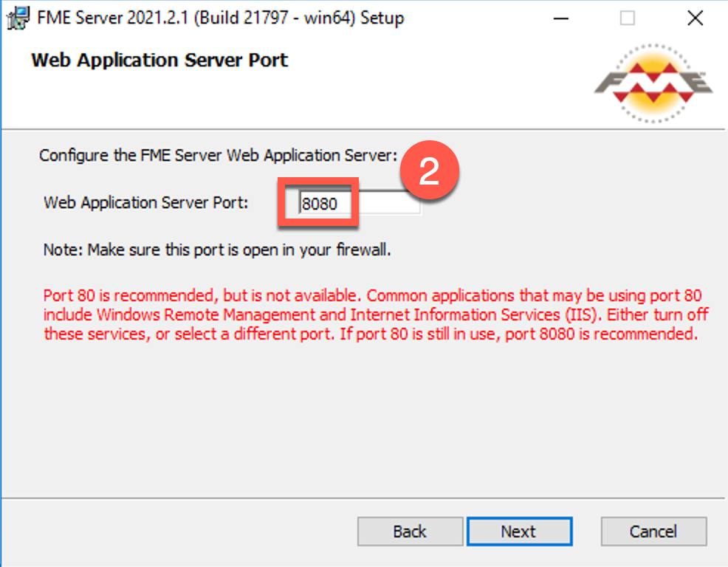This screenshot has width=728, height=567.
Task: Click port 8080 is recommended phrase
Action: click(x=601, y=334)
